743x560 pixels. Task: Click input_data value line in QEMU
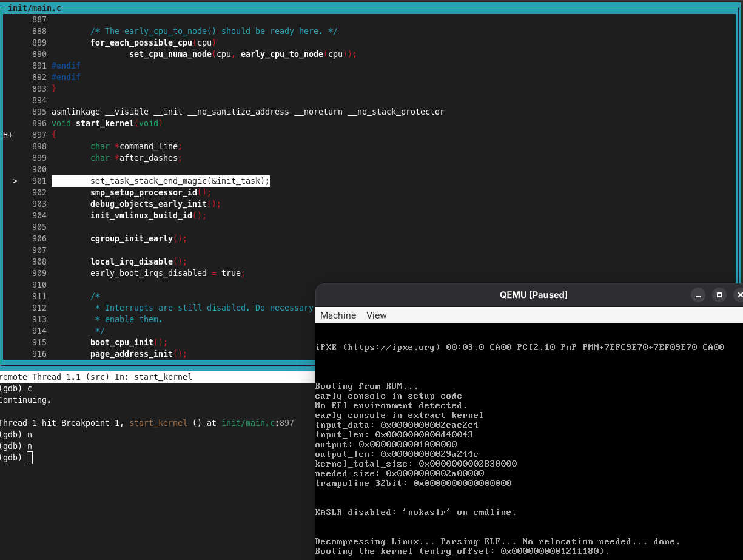click(x=397, y=425)
